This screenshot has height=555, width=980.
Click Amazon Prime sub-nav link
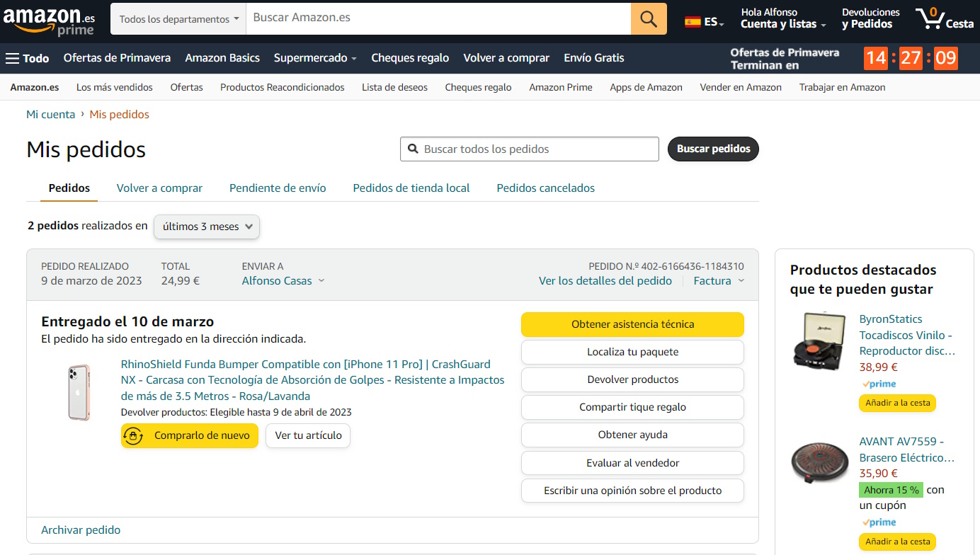561,87
